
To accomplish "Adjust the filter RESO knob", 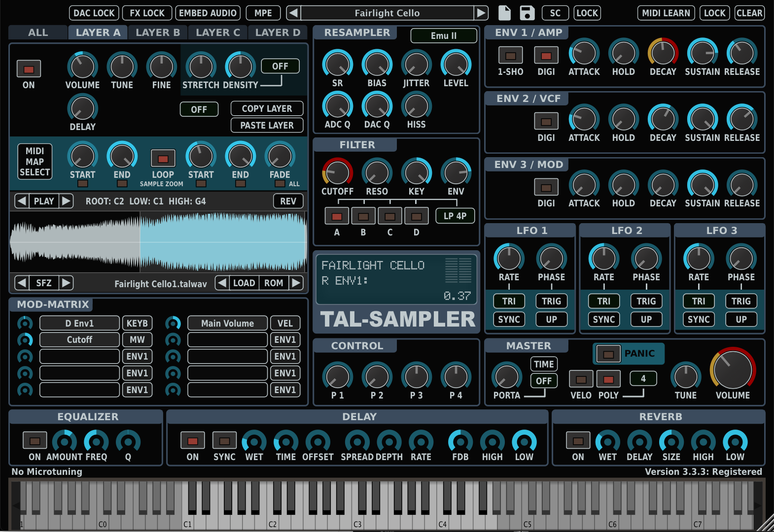I will [377, 172].
